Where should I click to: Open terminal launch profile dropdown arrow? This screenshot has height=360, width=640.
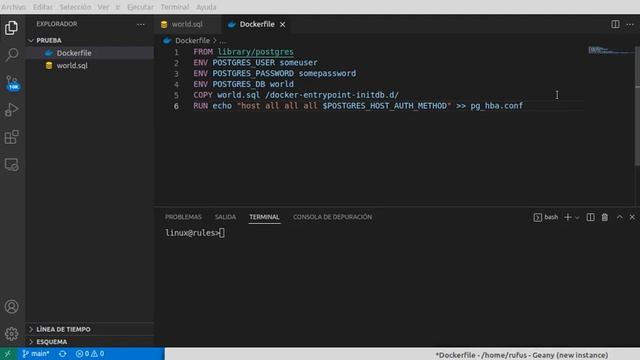tap(577, 218)
